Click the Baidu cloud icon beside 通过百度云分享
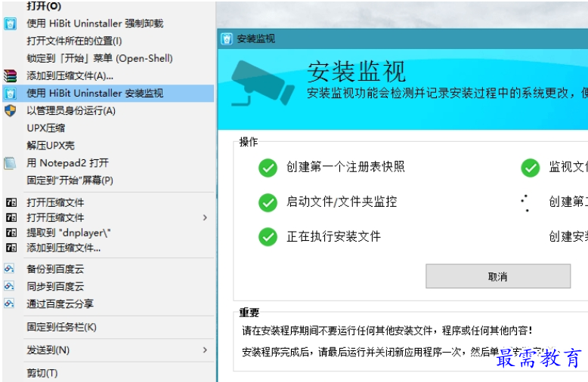This screenshot has height=382, width=588. click(9, 303)
